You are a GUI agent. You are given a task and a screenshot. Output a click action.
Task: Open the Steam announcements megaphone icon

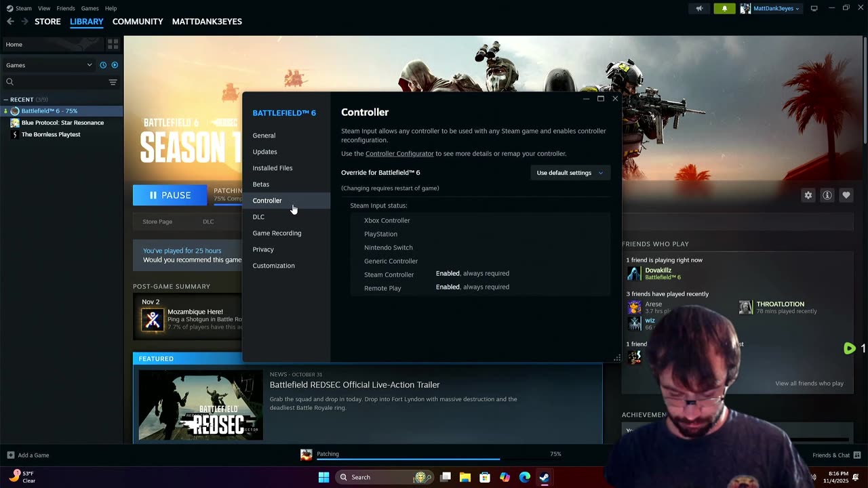pos(699,8)
